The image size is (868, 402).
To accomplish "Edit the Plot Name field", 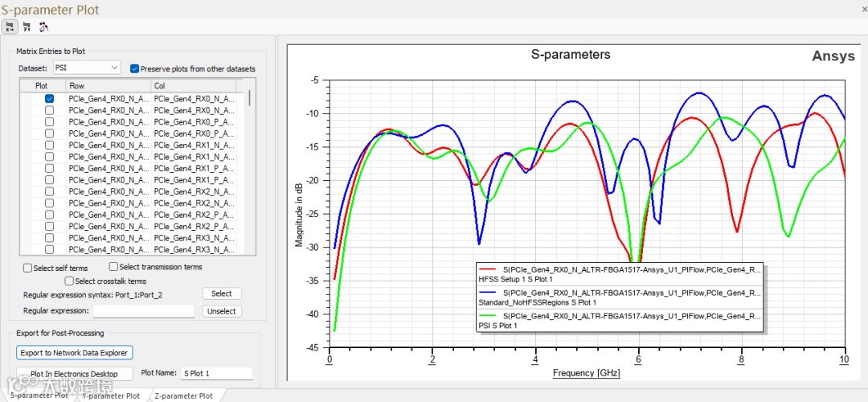I will point(216,373).
